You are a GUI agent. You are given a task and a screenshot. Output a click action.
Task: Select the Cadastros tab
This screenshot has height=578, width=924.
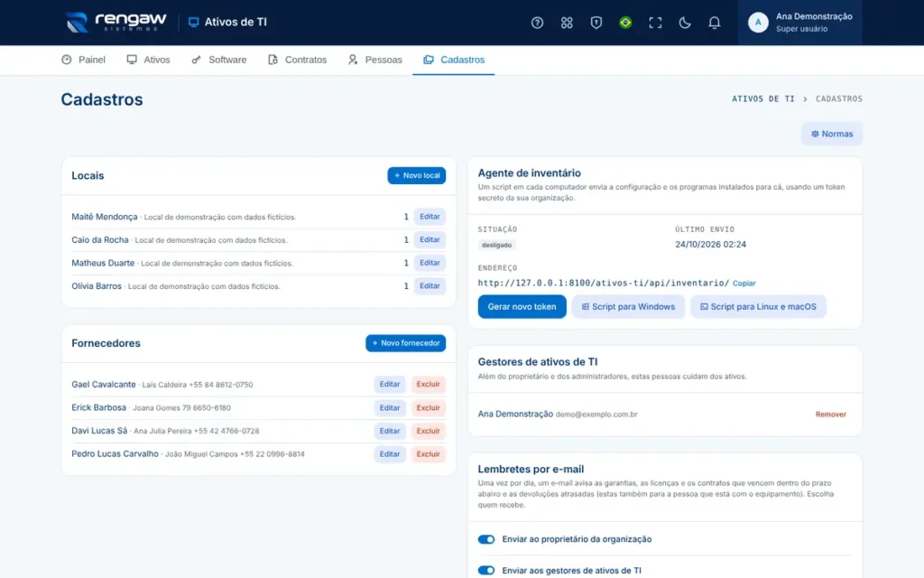click(454, 60)
